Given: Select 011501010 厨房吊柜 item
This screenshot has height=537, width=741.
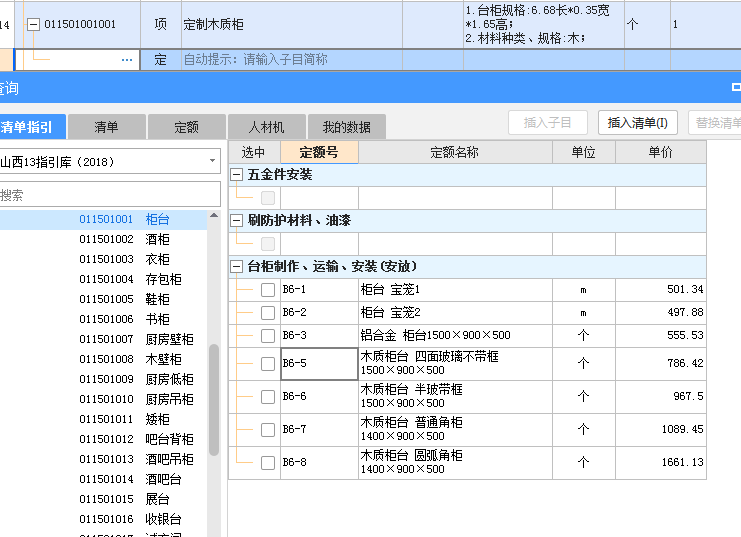Looking at the screenshot, I should 103,399.
